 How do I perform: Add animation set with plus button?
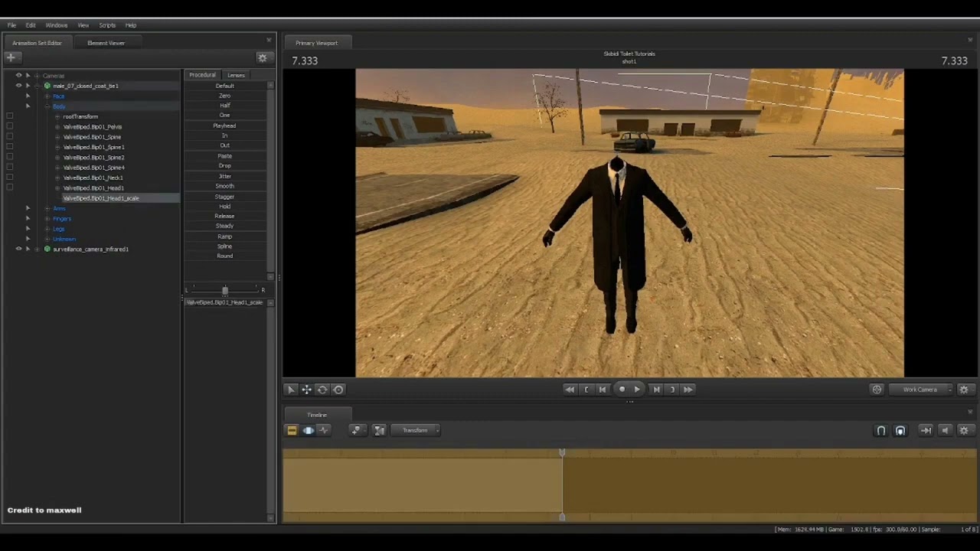[x=11, y=57]
